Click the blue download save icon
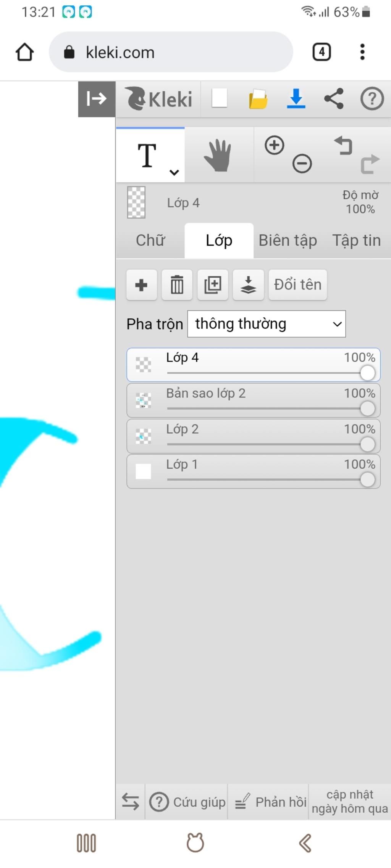Viewport: 391px width, 868px height. point(296,98)
